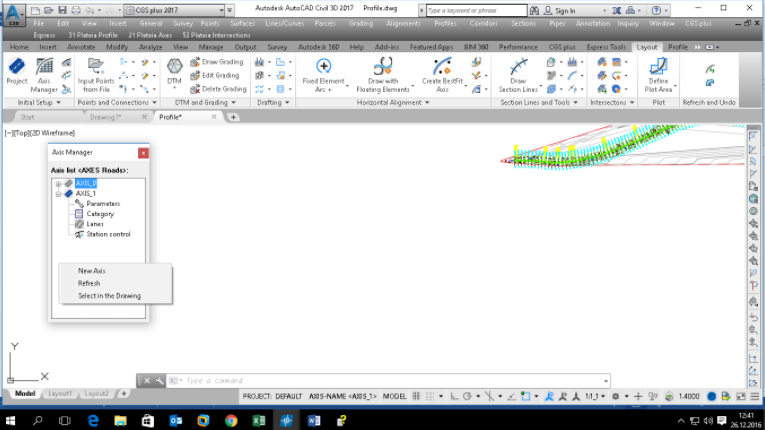The height and width of the screenshot is (430, 765).
Task: Click the Delete Grading button
Action: 224,89
